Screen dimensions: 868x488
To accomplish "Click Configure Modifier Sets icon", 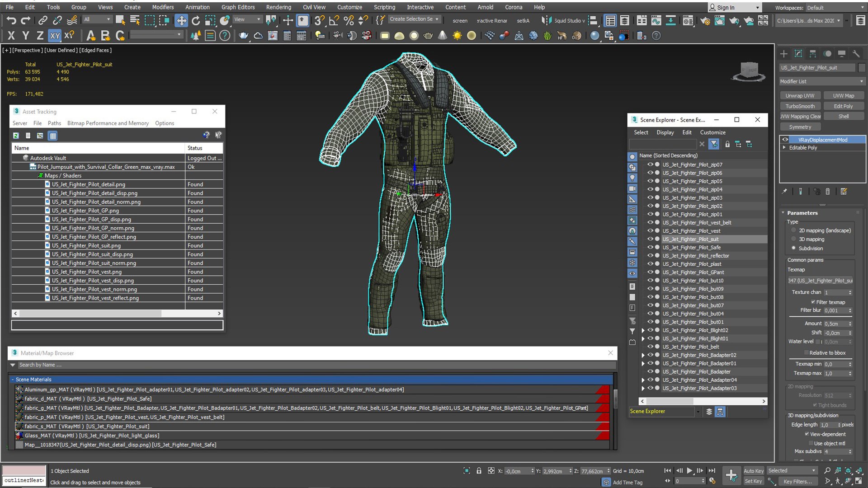I will point(844,192).
